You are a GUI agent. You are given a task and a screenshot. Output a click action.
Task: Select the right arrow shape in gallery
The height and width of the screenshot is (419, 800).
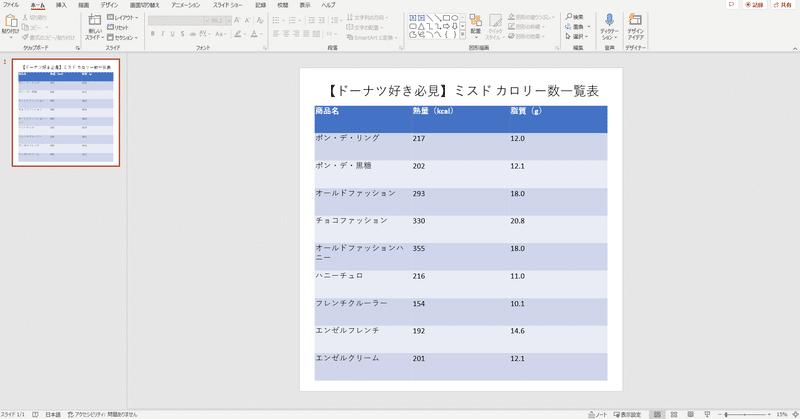(x=446, y=27)
